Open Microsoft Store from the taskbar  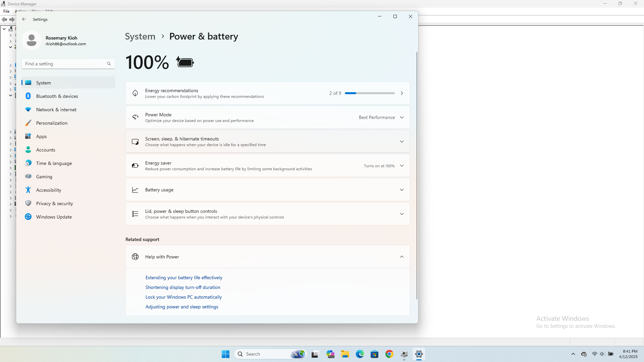pos(375,354)
